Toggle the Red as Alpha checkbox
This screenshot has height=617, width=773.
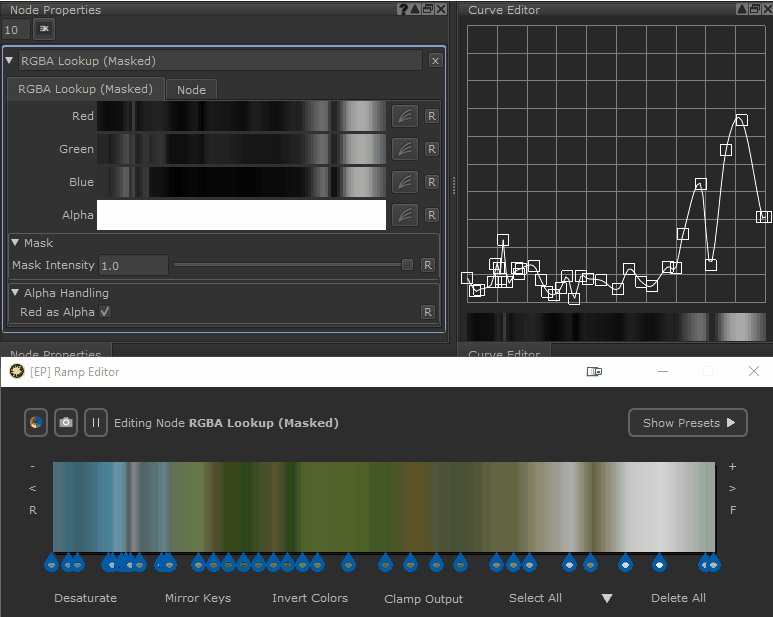coord(105,312)
